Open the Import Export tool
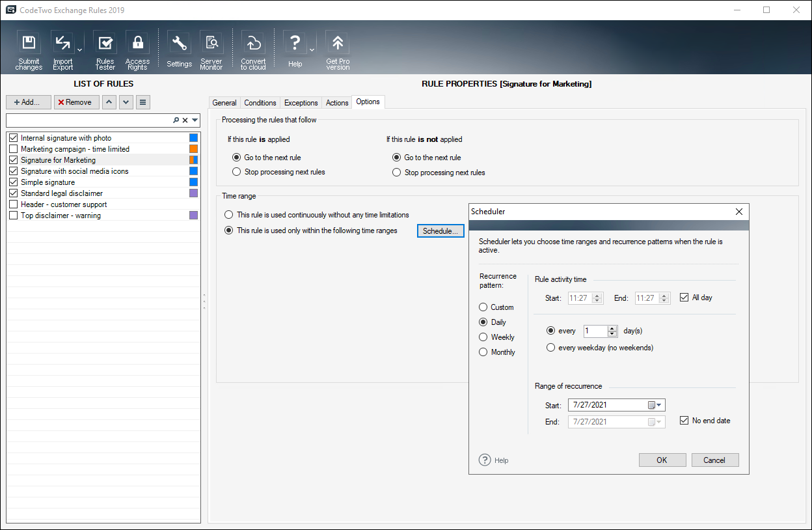 tap(62, 51)
